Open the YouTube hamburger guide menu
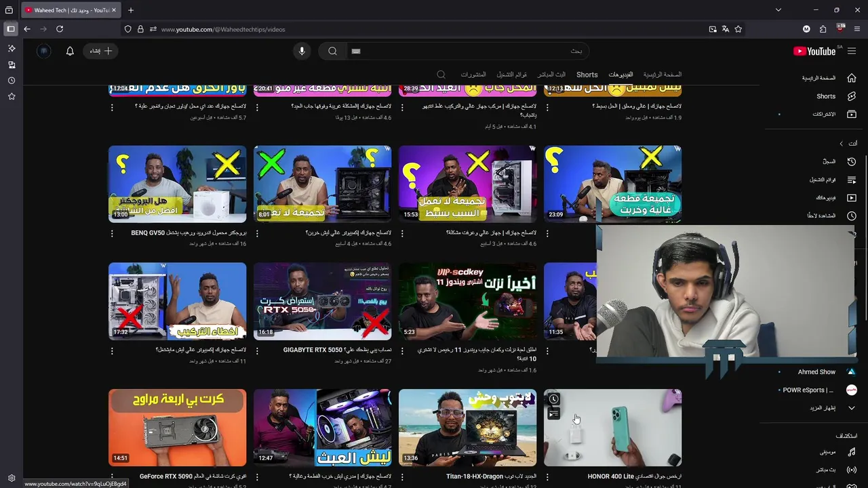This screenshot has width=868, height=488. click(852, 51)
